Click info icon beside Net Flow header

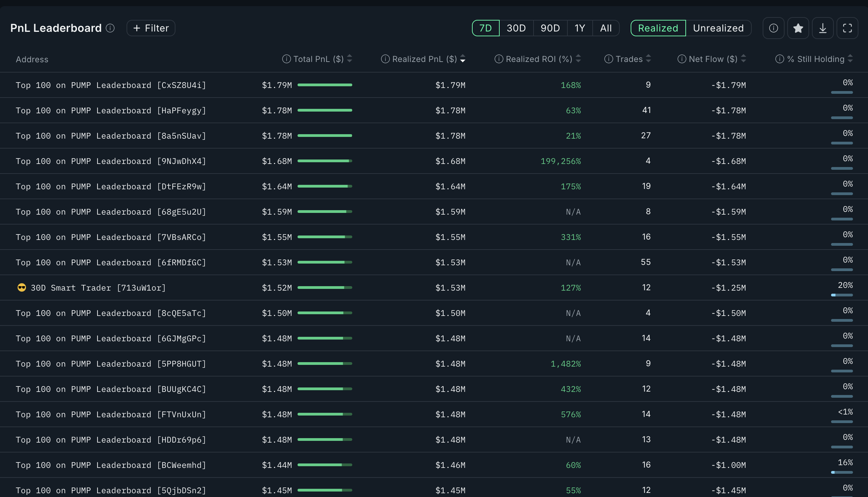[x=682, y=59]
